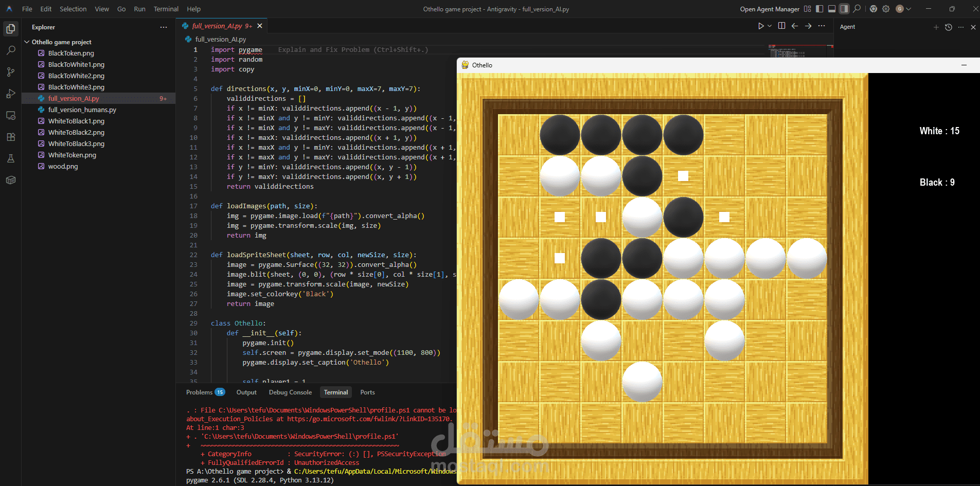980x486 pixels.
Task: Start a new Agent conversation with the plus icon
Action: [x=936, y=27]
